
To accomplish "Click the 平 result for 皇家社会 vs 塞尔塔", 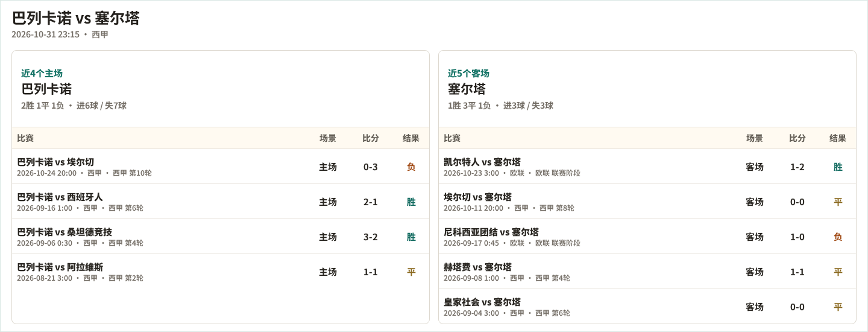I will click(x=838, y=307).
